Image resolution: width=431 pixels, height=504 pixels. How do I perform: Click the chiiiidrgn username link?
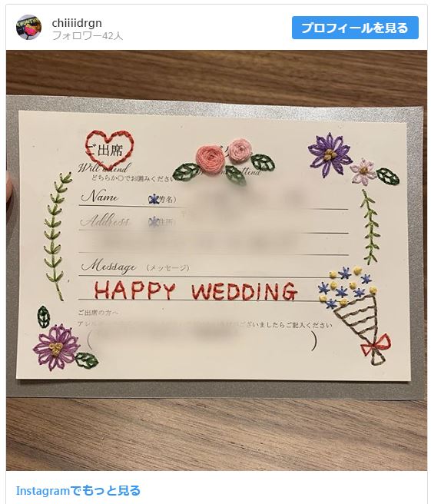coord(77,22)
